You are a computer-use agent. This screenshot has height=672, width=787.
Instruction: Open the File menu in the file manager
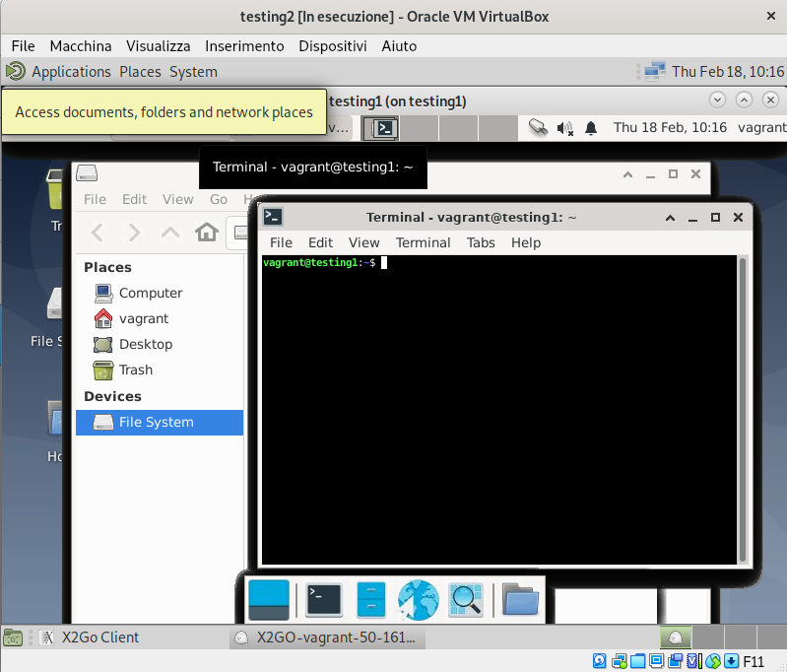95,199
